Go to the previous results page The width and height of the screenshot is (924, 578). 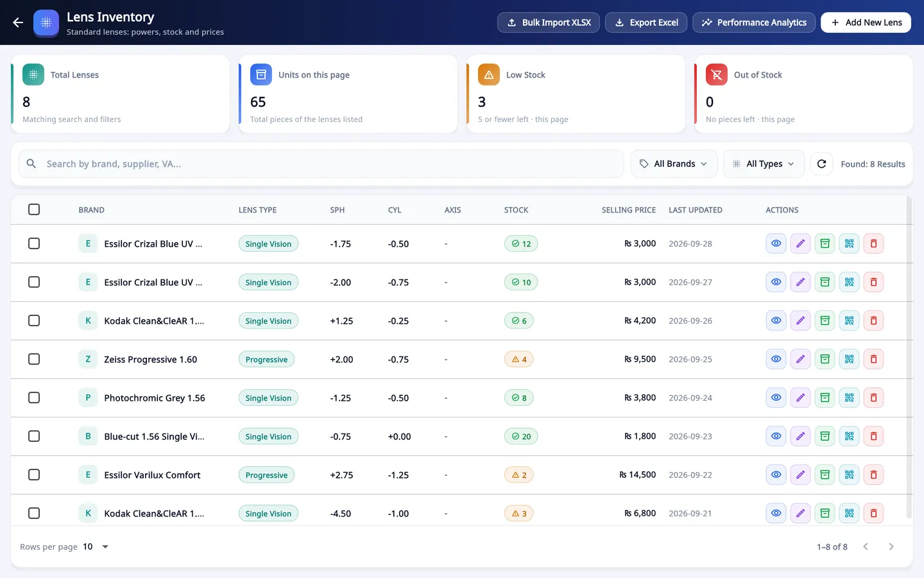coord(866,547)
